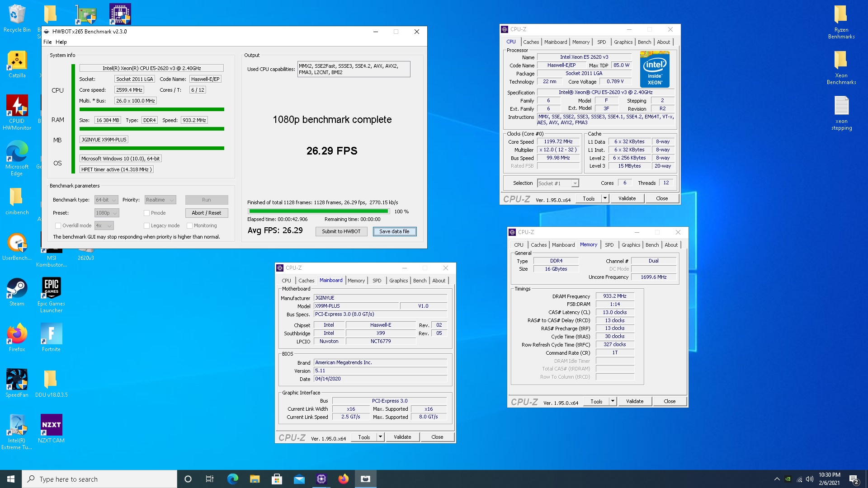Click Close in Memory tab window

[669, 401]
